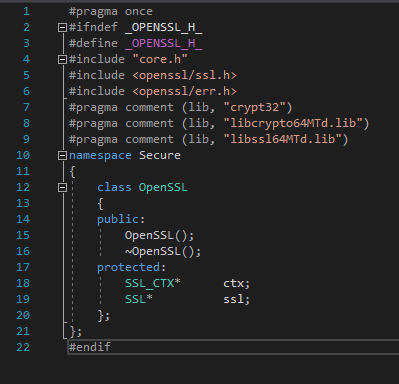Click the "core.h" include string
This screenshot has height=384, width=399.
point(160,59)
